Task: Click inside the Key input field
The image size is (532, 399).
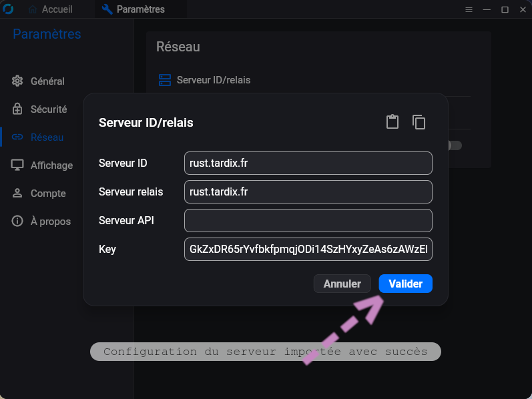Action: (x=308, y=249)
